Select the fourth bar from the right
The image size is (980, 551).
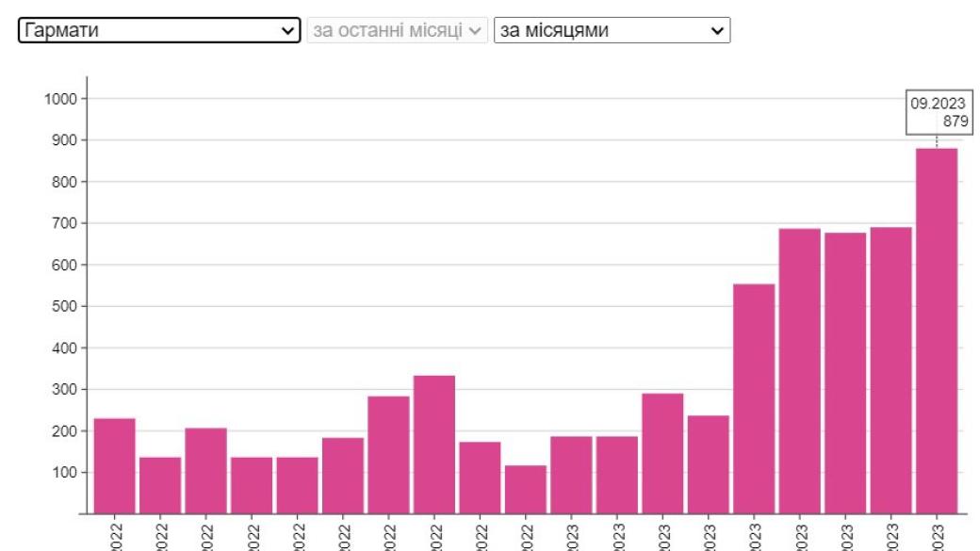[x=799, y=370]
